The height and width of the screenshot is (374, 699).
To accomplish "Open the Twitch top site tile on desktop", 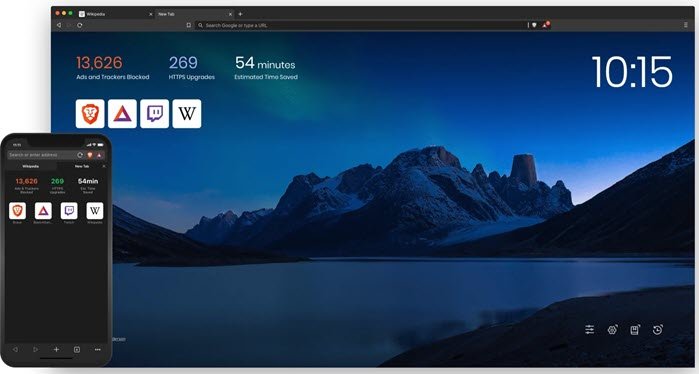I will pyautogui.click(x=155, y=114).
